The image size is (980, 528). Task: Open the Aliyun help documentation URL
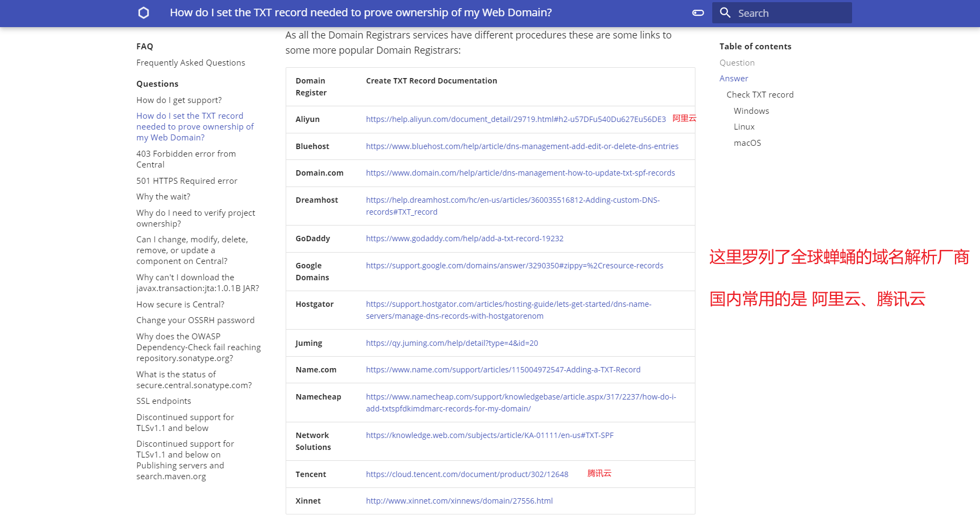(516, 119)
